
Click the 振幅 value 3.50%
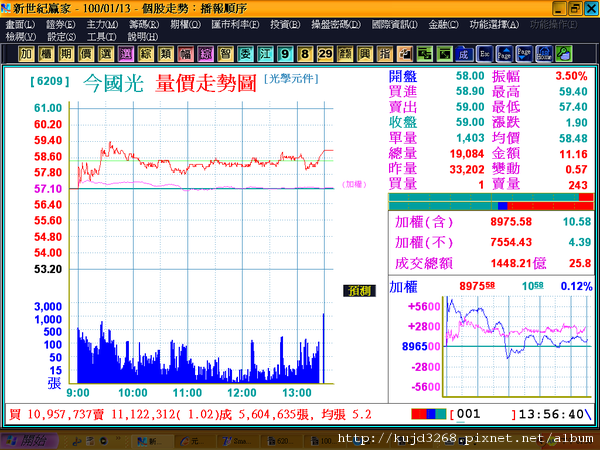(x=571, y=76)
